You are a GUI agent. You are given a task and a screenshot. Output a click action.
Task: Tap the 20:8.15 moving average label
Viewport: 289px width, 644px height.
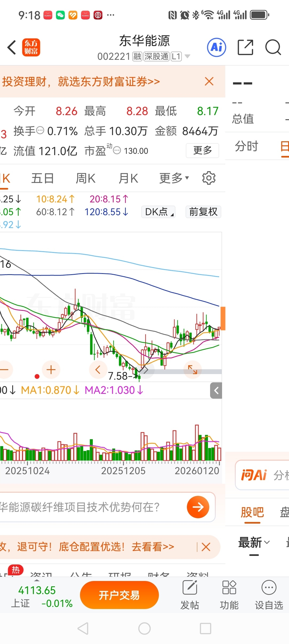point(109,199)
